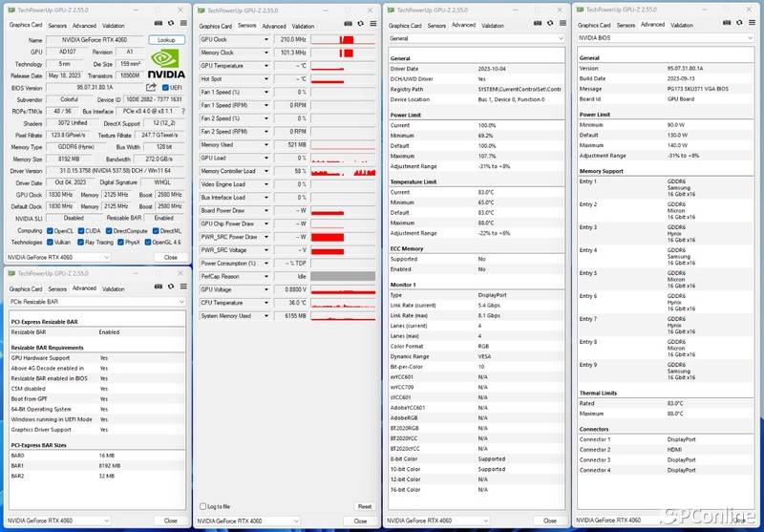Switch to Advanced tab in Graphics Card window
This screenshot has height=532, width=764.
pyautogui.click(x=84, y=26)
